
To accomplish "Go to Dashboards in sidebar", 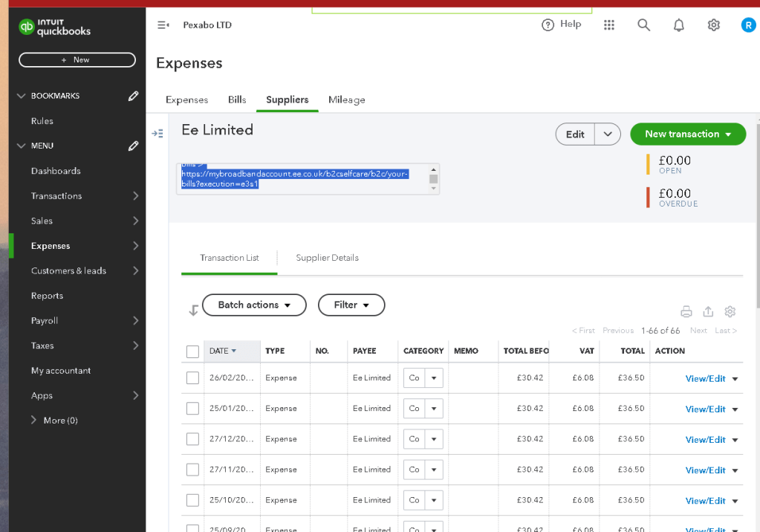I will (56, 171).
